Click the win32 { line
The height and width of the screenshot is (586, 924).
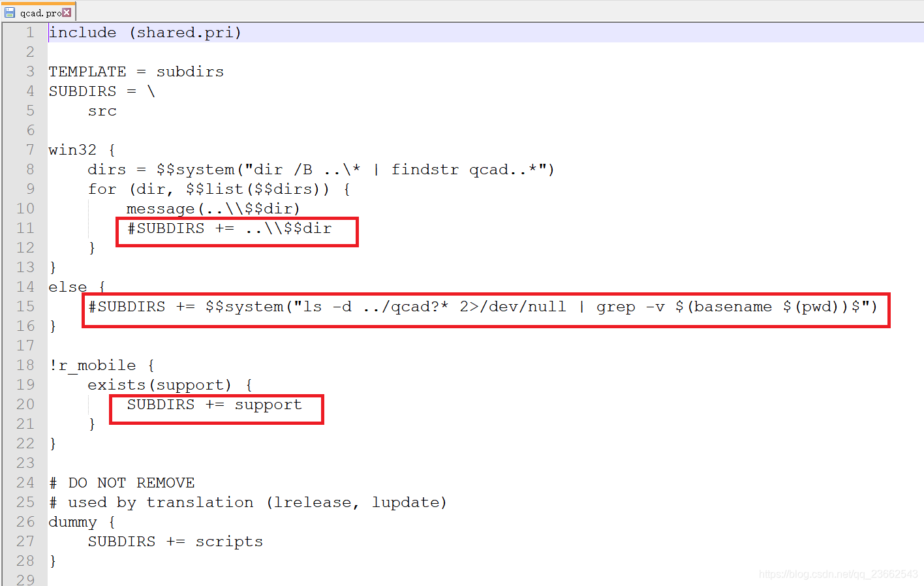82,150
